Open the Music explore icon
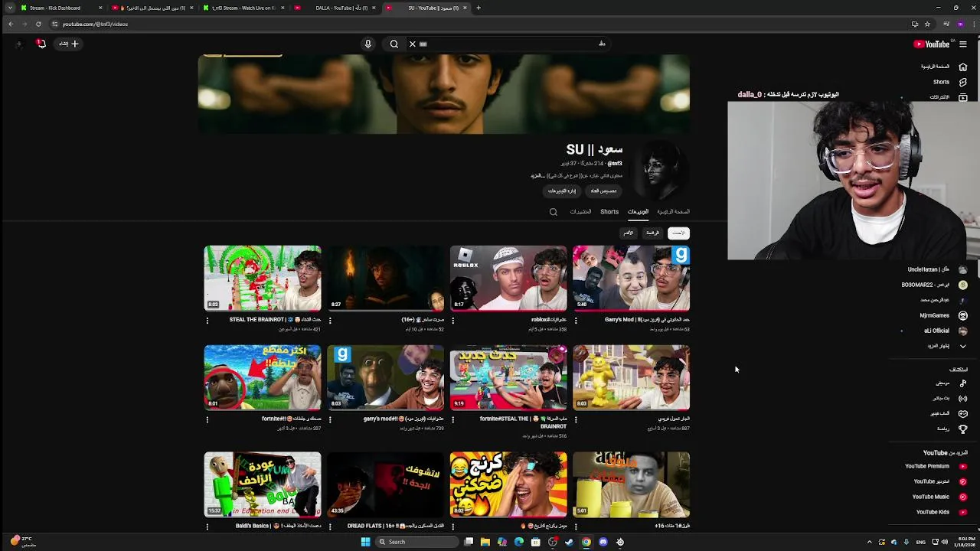The image size is (980, 551). tap(962, 383)
